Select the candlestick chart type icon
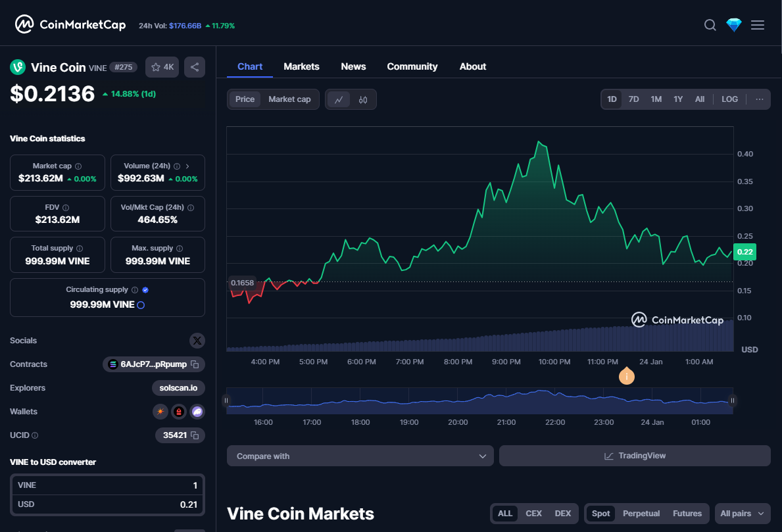The image size is (782, 532). tap(362, 99)
